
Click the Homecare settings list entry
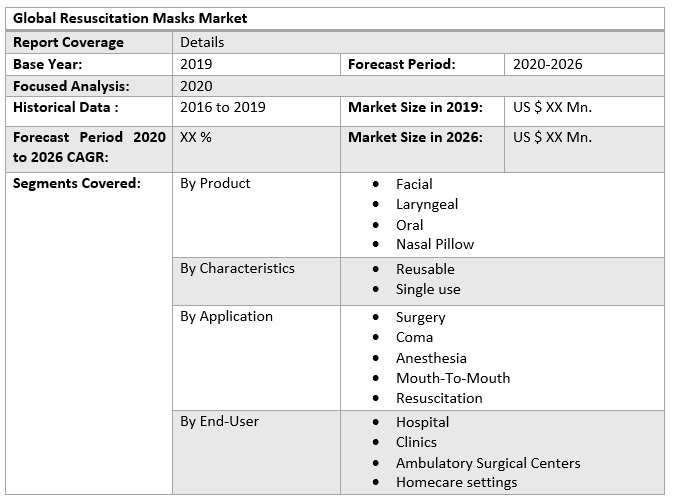(x=456, y=483)
